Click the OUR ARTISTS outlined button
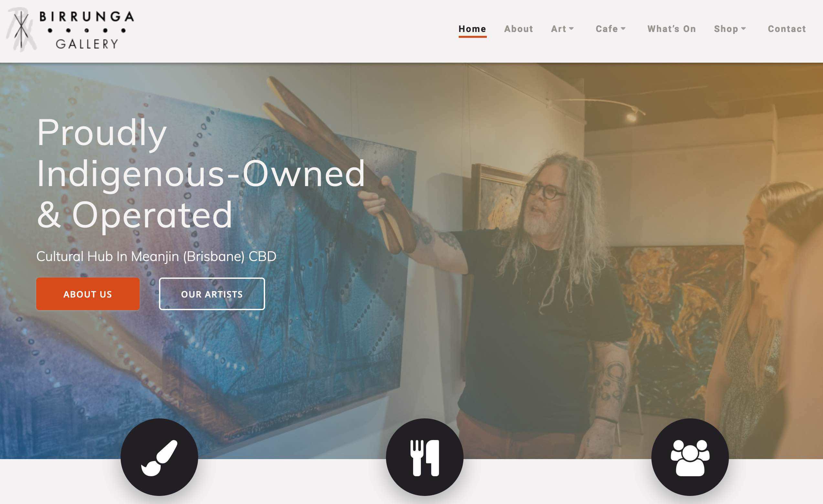The height and width of the screenshot is (504, 823). tap(212, 294)
